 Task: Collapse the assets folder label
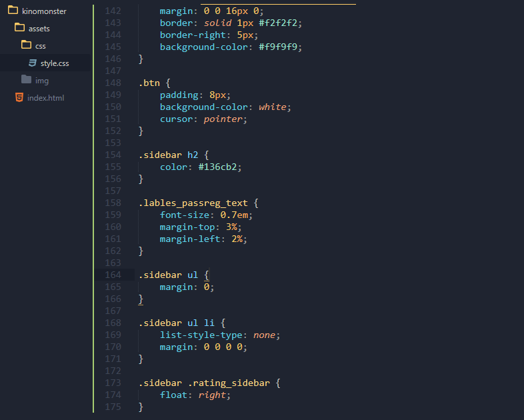pyautogui.click(x=39, y=29)
